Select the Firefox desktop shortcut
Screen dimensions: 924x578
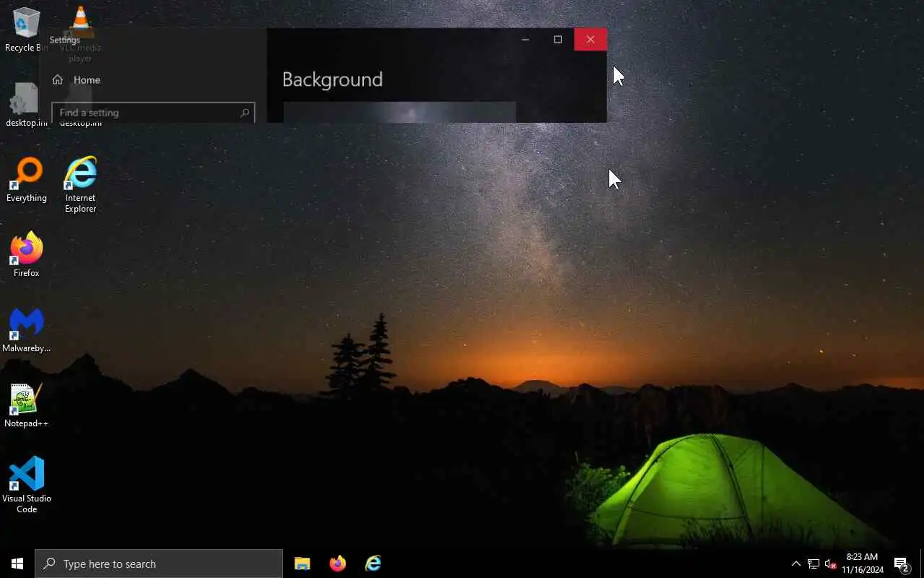click(27, 254)
